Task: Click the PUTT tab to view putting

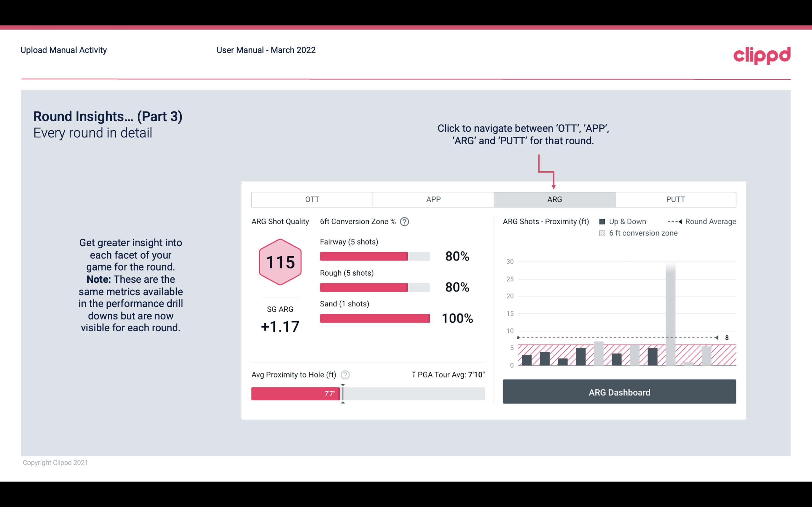Action: coord(675,200)
